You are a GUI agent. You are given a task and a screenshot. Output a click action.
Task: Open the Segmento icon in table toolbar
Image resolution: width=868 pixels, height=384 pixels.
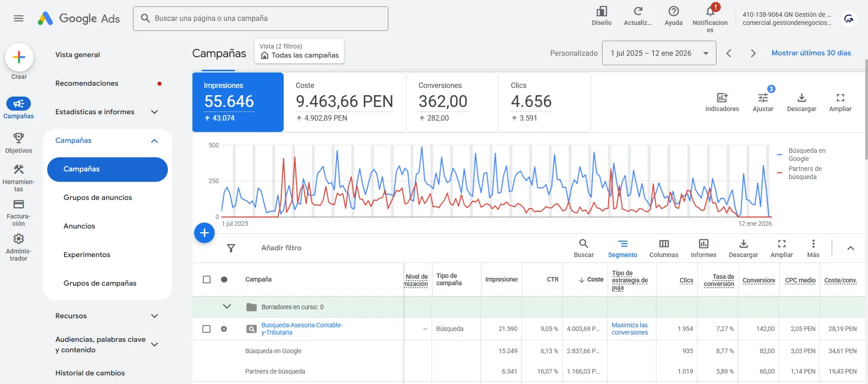coord(623,244)
